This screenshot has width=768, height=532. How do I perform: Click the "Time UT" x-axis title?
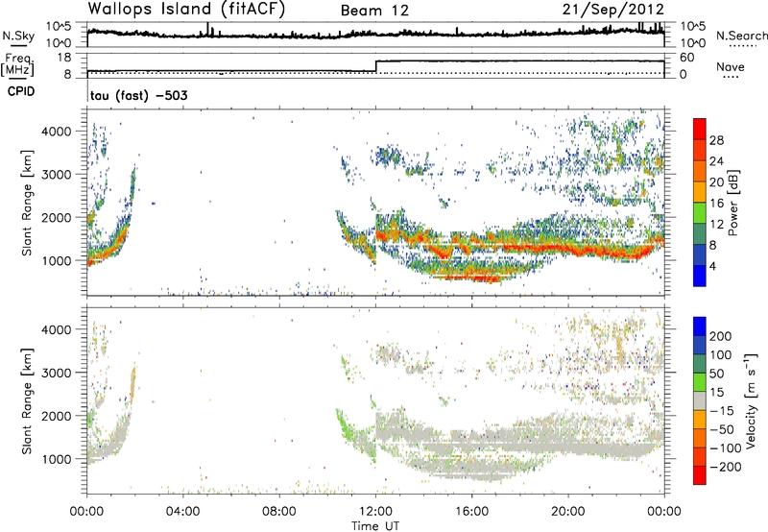coord(375,526)
